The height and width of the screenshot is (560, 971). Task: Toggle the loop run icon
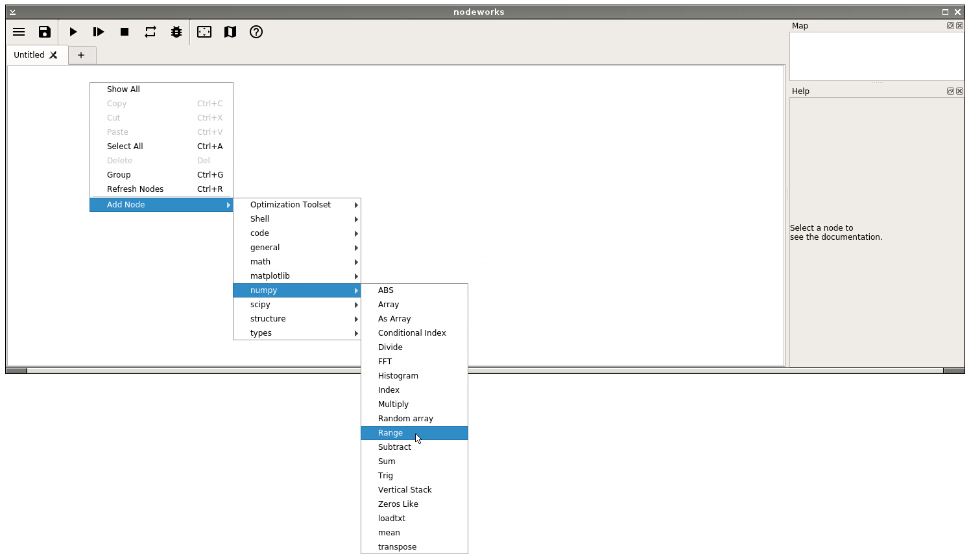click(x=150, y=32)
